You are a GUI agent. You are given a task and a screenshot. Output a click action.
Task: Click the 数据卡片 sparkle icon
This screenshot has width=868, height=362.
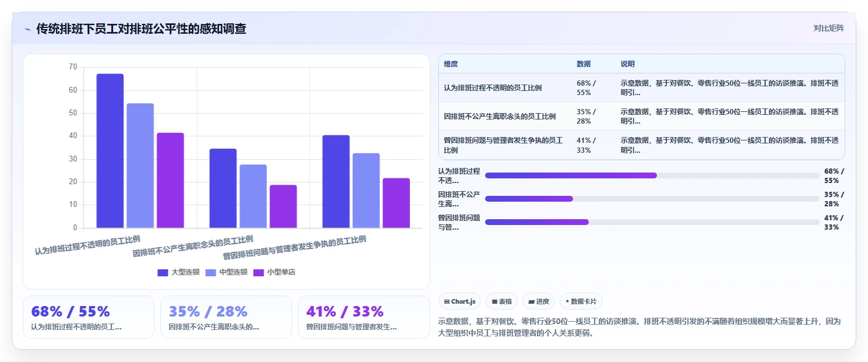567,302
